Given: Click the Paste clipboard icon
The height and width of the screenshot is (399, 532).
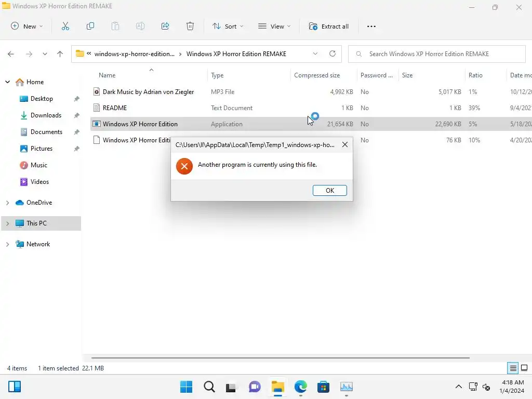Looking at the screenshot, I should click(115, 26).
